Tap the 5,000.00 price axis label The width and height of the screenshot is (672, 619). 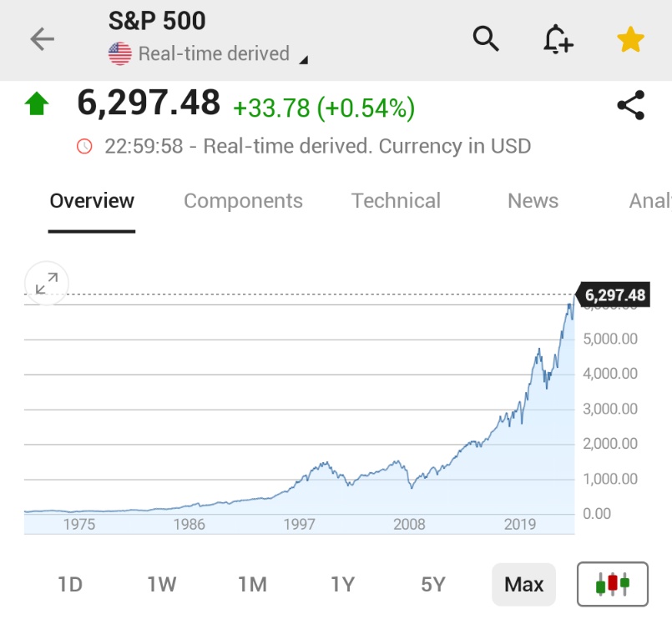(610, 339)
